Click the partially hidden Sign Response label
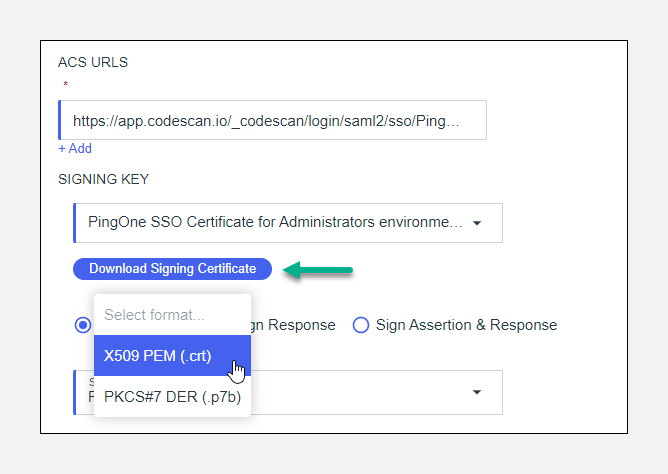Screen dimensions: 668x474 pos(293,325)
